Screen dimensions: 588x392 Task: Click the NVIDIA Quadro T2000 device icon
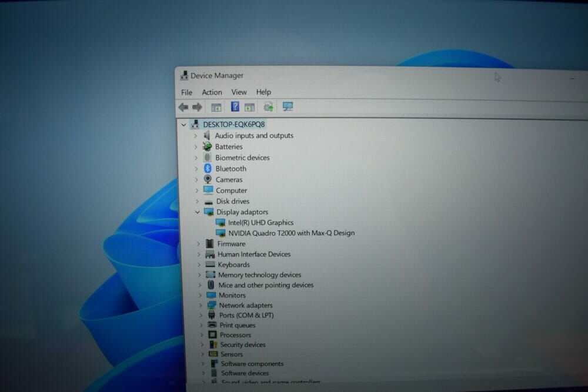(220, 233)
